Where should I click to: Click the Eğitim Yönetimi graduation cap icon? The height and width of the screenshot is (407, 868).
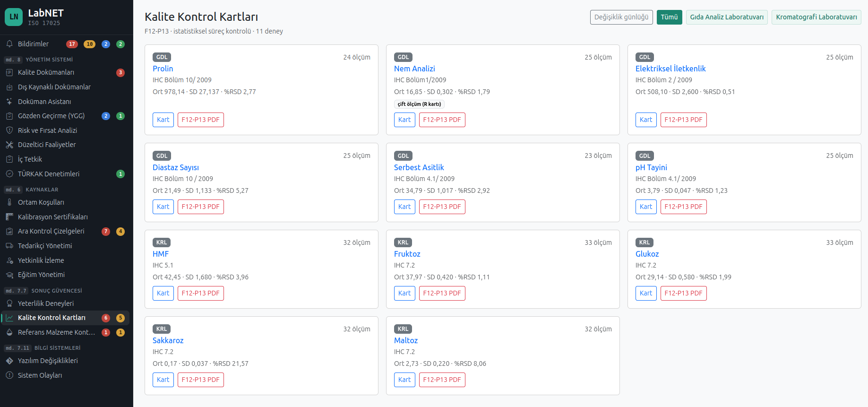tap(9, 275)
